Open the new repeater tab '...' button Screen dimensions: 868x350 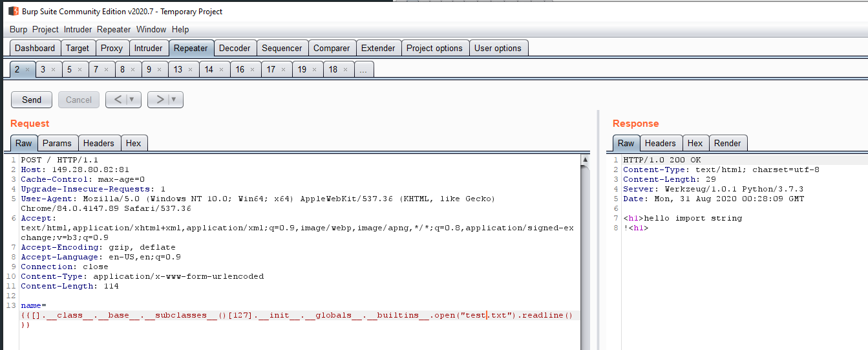[364, 70]
